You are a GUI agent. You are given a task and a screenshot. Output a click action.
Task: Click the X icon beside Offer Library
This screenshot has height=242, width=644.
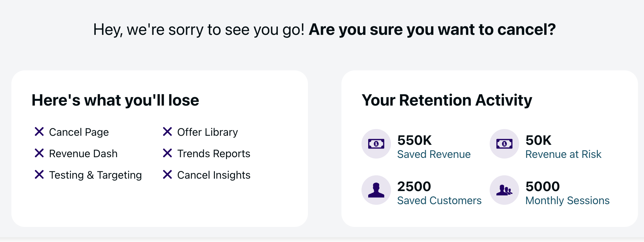coord(167,132)
